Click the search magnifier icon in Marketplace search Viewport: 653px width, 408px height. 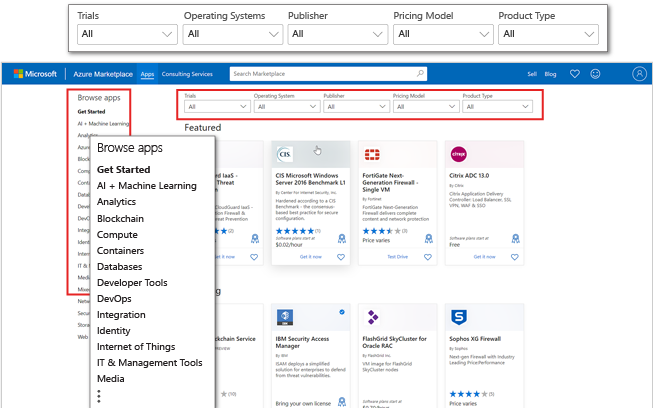click(x=420, y=74)
